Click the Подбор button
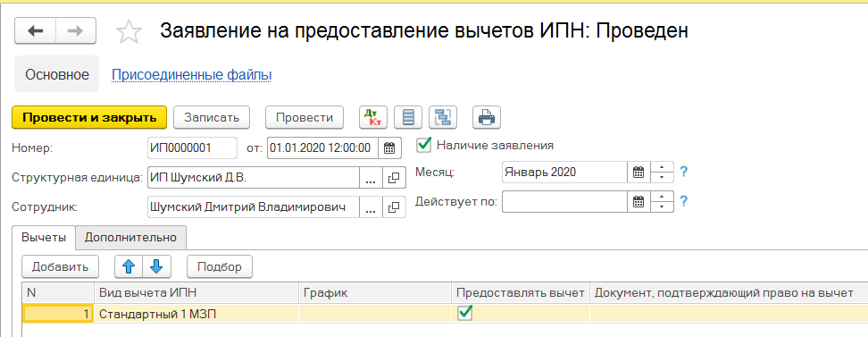 pyautogui.click(x=220, y=266)
